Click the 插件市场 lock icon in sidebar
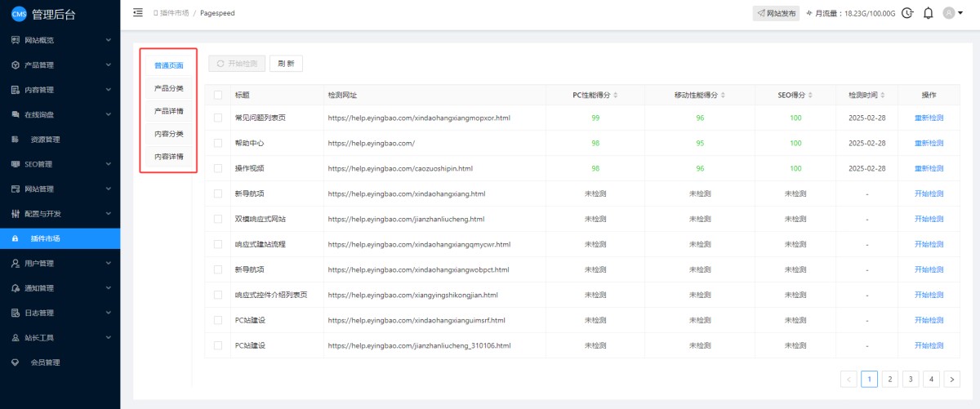 (x=15, y=238)
